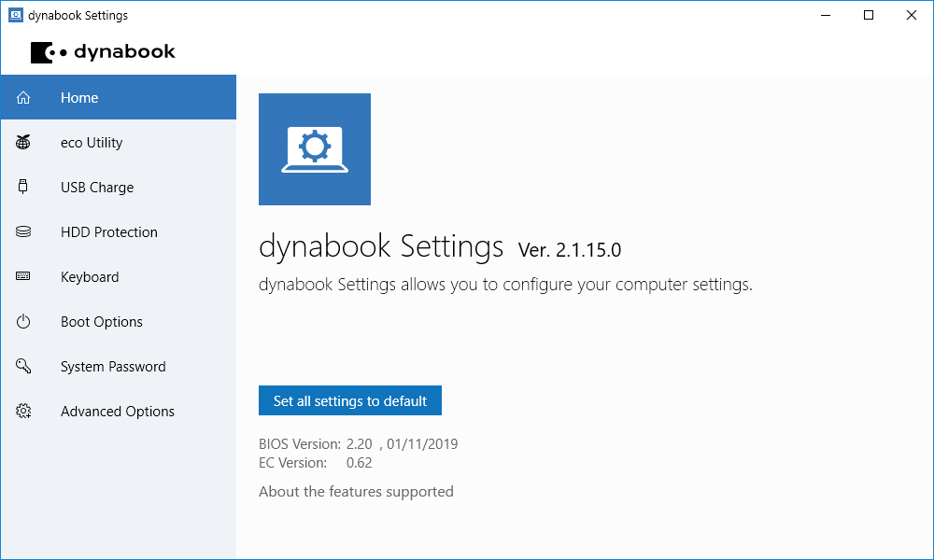Click the Boot Options power icon
934x560 pixels.
pyautogui.click(x=23, y=322)
